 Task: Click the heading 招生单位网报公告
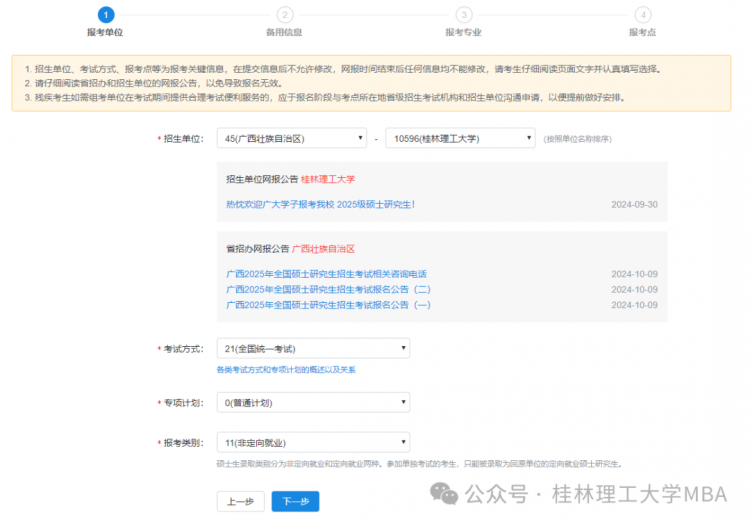pyautogui.click(x=262, y=179)
